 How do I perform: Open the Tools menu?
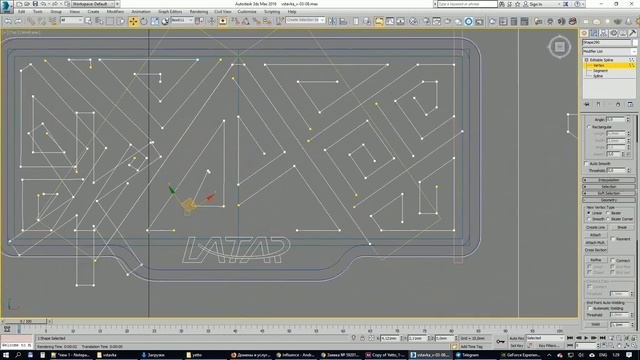click(38, 12)
